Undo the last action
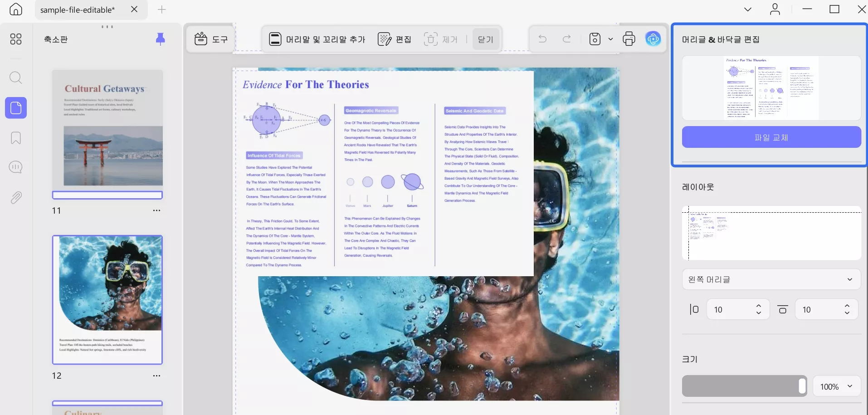 click(542, 39)
